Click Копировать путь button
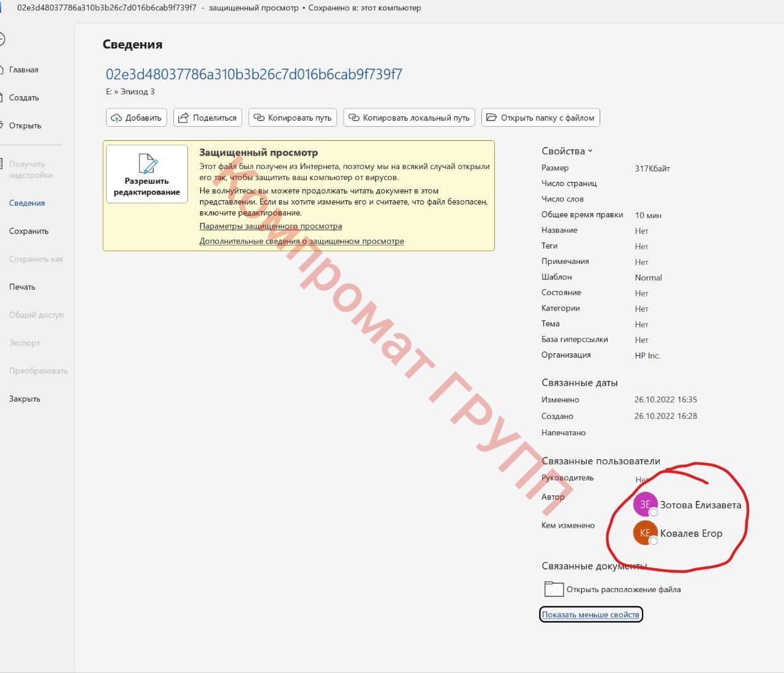This screenshot has width=784, height=673. [x=293, y=118]
